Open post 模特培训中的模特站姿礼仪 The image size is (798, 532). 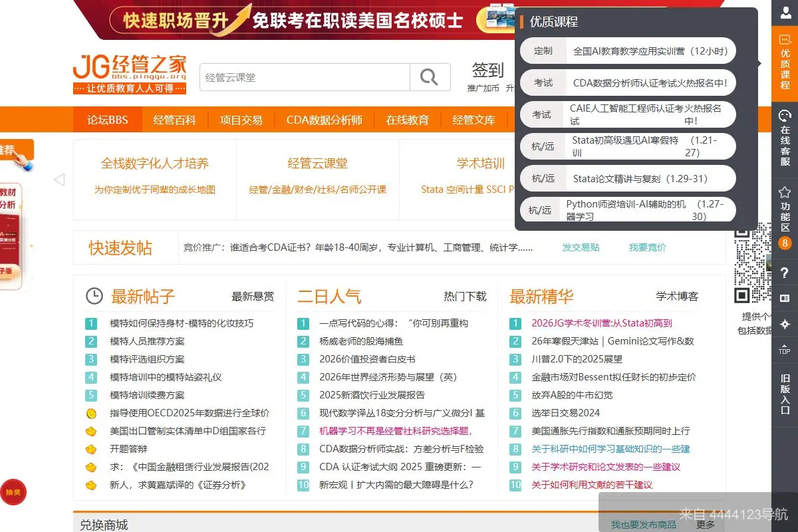pos(166,377)
